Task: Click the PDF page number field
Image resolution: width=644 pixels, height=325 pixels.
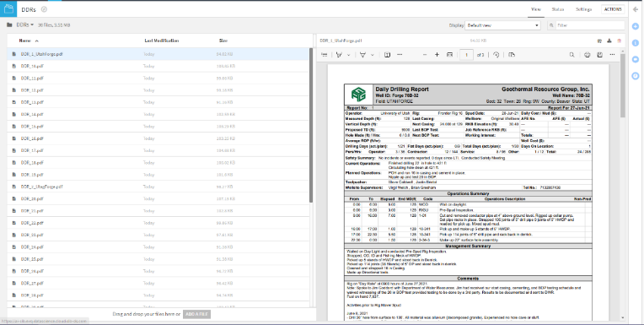Action: click(x=466, y=55)
